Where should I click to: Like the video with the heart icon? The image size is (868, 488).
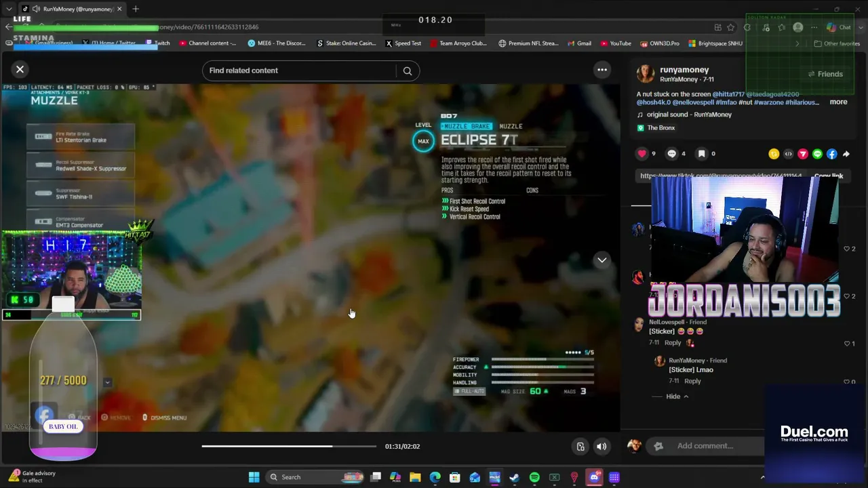pos(642,154)
